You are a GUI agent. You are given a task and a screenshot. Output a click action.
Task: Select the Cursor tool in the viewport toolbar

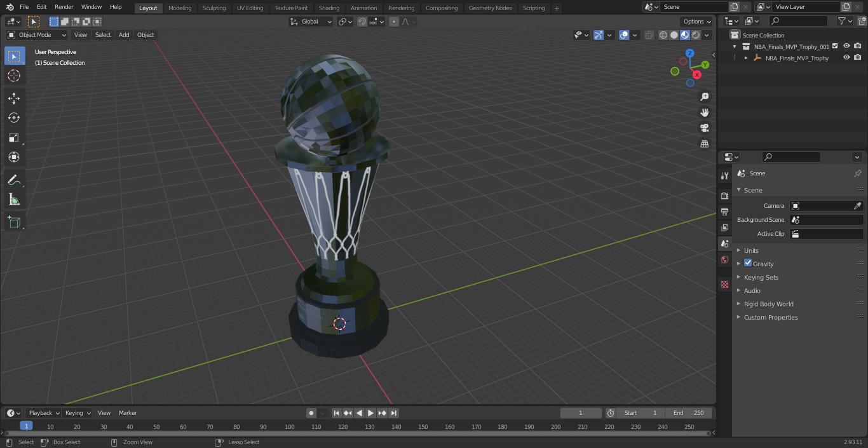[14, 76]
